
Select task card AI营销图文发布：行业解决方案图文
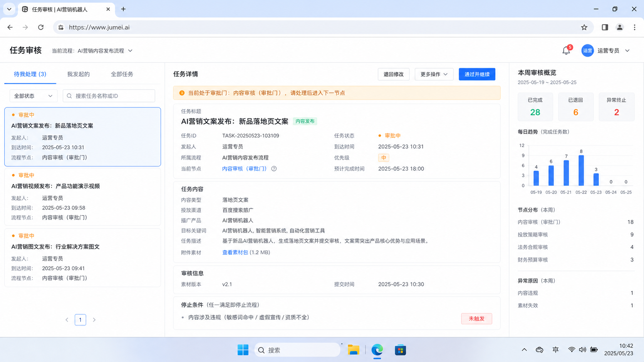pos(82,257)
